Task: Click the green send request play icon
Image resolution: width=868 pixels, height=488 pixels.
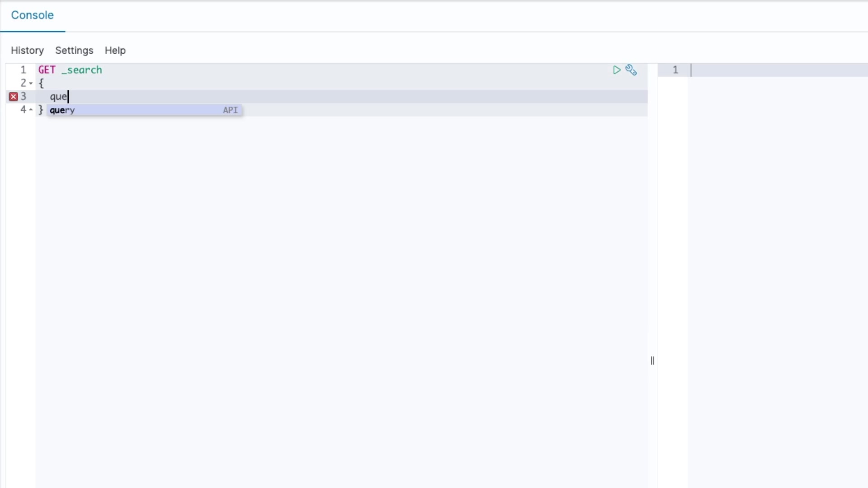Action: (x=616, y=70)
